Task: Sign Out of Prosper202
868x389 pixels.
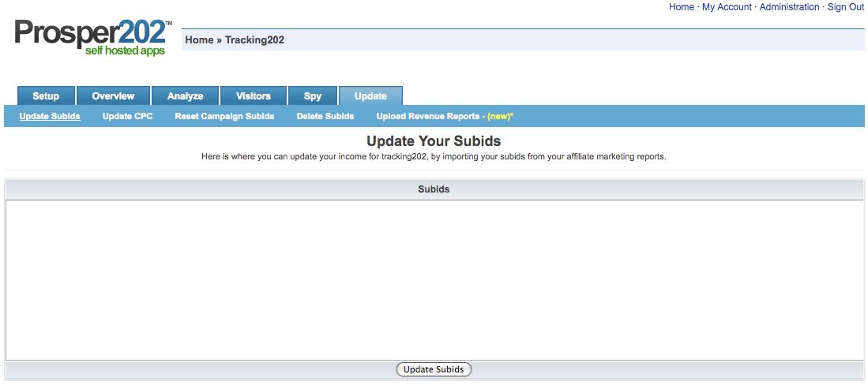Action: [x=845, y=7]
